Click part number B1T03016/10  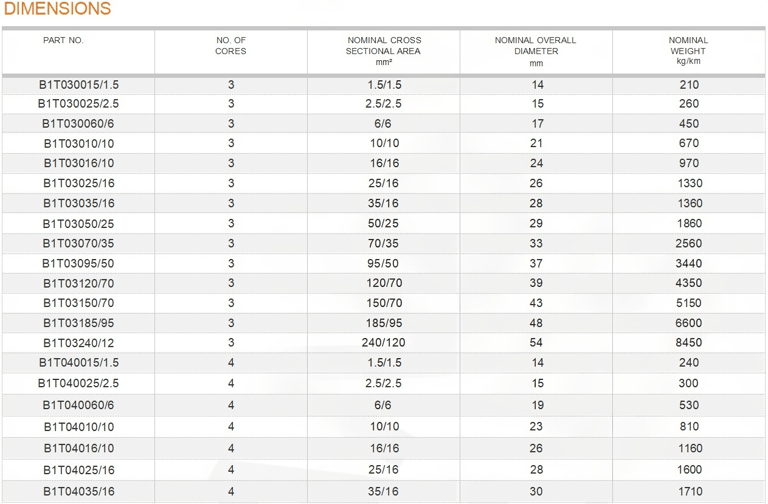coord(79,163)
